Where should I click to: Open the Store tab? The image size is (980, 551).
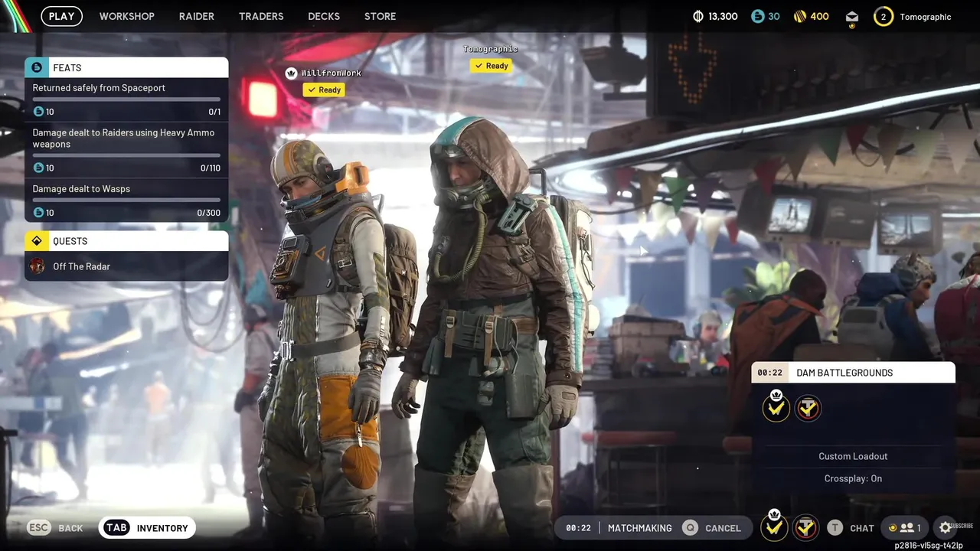click(x=381, y=16)
